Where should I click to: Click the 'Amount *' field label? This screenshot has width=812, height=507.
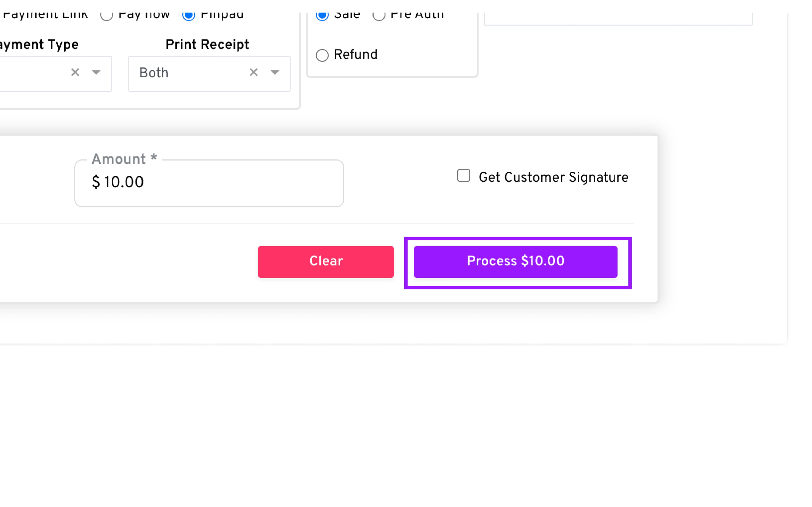click(124, 159)
